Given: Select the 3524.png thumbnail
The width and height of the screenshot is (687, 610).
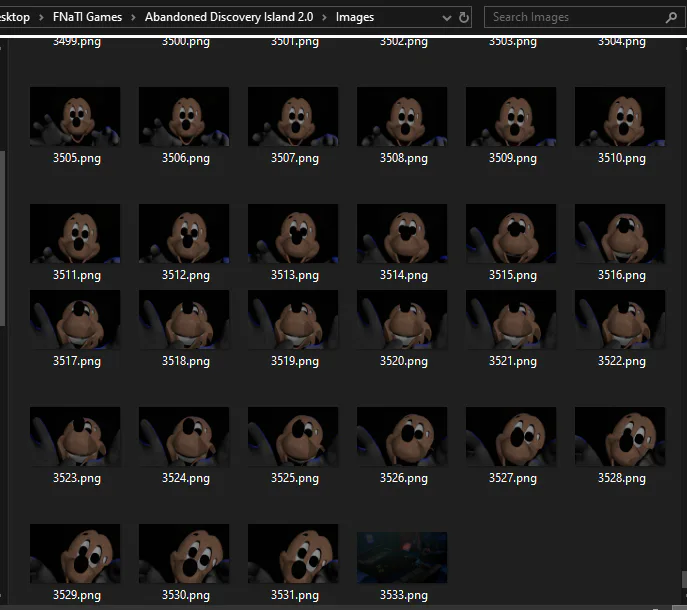Looking at the screenshot, I should point(184,436).
